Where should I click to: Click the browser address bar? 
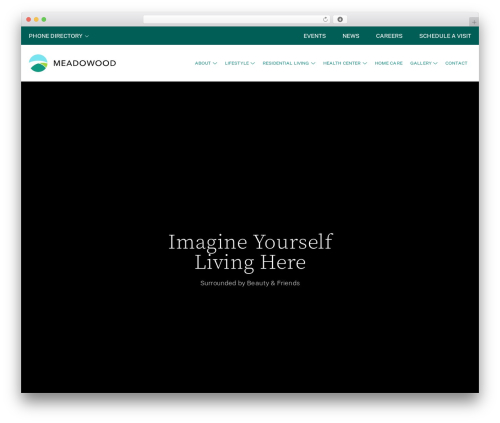click(233, 20)
